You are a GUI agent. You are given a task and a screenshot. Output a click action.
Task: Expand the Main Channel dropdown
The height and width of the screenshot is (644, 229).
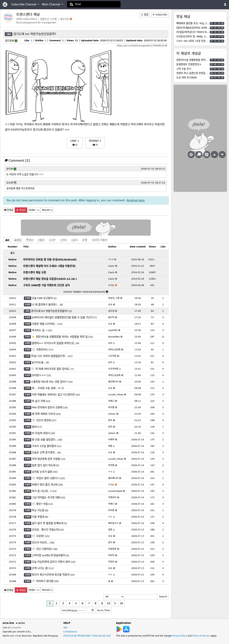click(52, 4)
